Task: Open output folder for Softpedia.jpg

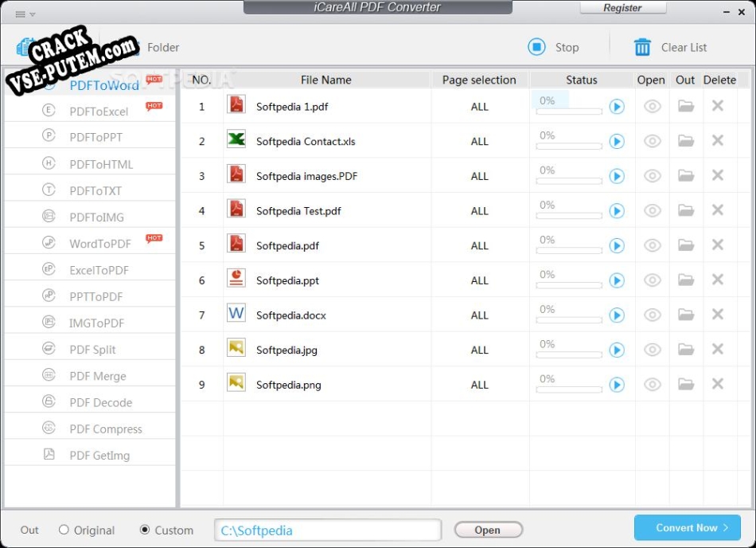Action: click(686, 349)
